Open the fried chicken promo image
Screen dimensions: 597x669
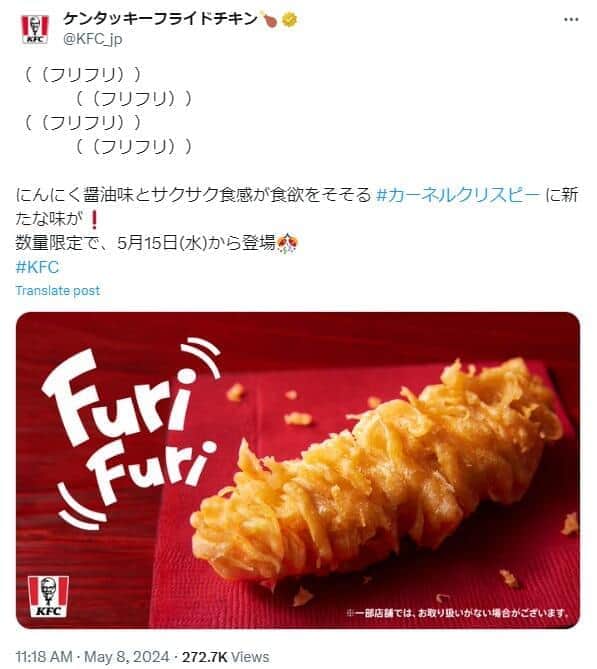tap(298, 470)
